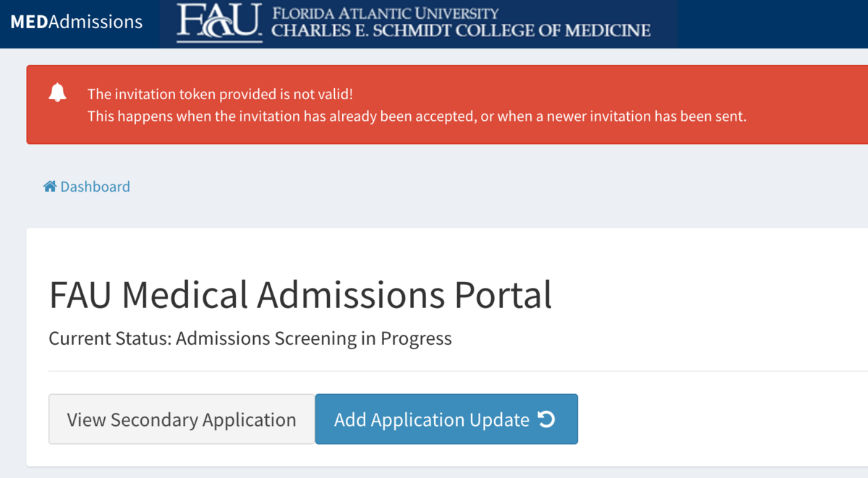Click the home icon beside Dashboard
Screen dimensions: 868x478
tap(50, 187)
